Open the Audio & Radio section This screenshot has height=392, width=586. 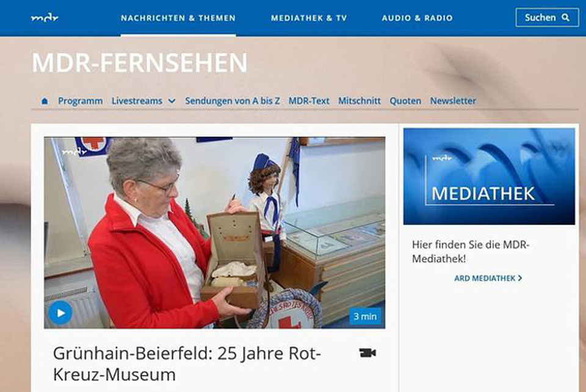417,18
